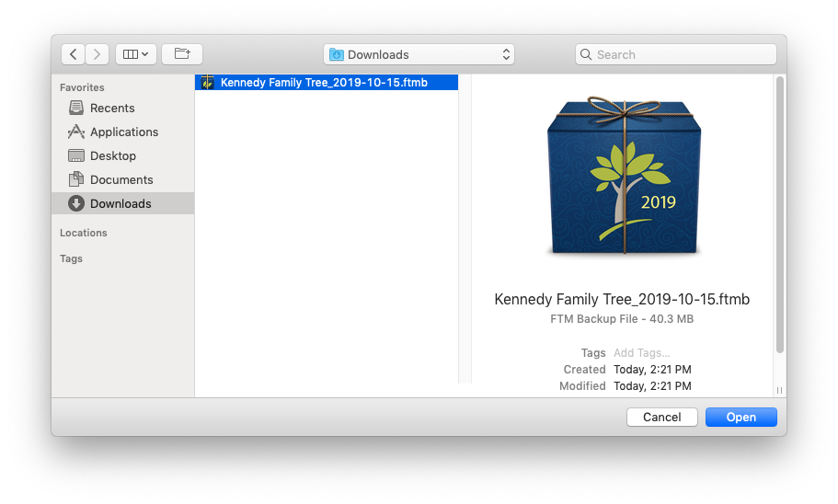Click the Recents sidebar icon

76,108
